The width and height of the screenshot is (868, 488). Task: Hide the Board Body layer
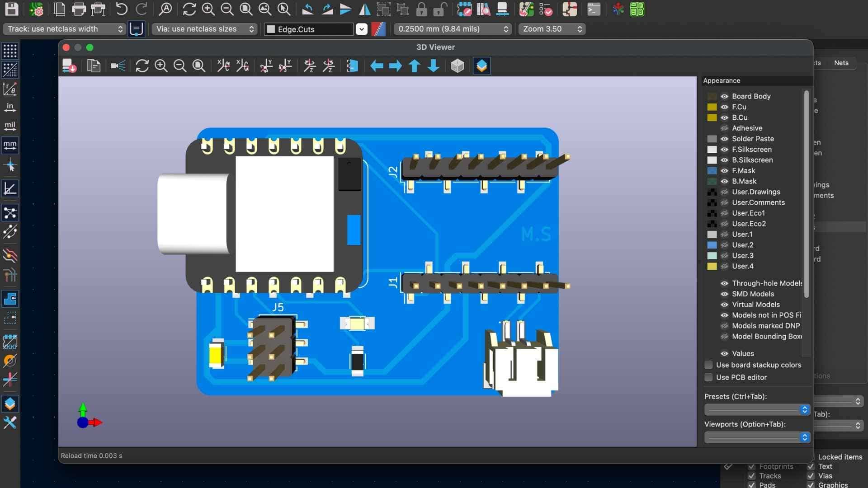click(x=724, y=96)
